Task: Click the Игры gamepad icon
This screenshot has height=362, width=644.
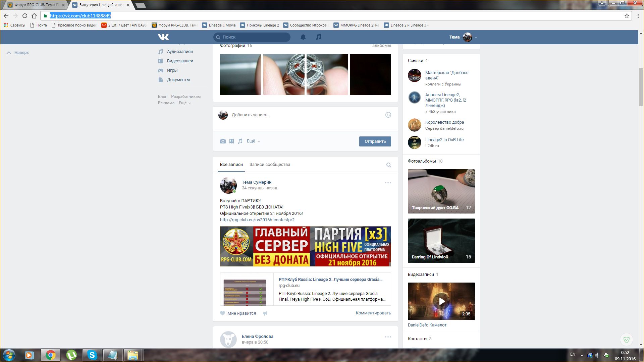Action: point(161,70)
